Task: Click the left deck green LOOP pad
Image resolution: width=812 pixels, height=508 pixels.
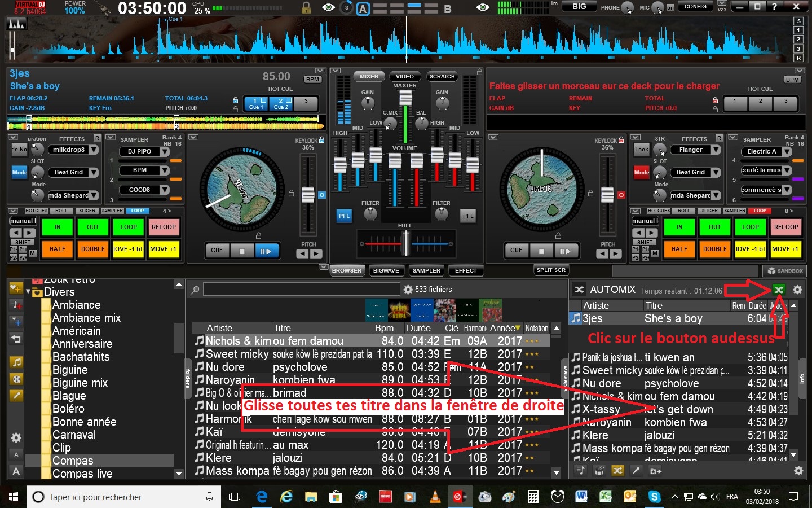Action: (x=129, y=227)
